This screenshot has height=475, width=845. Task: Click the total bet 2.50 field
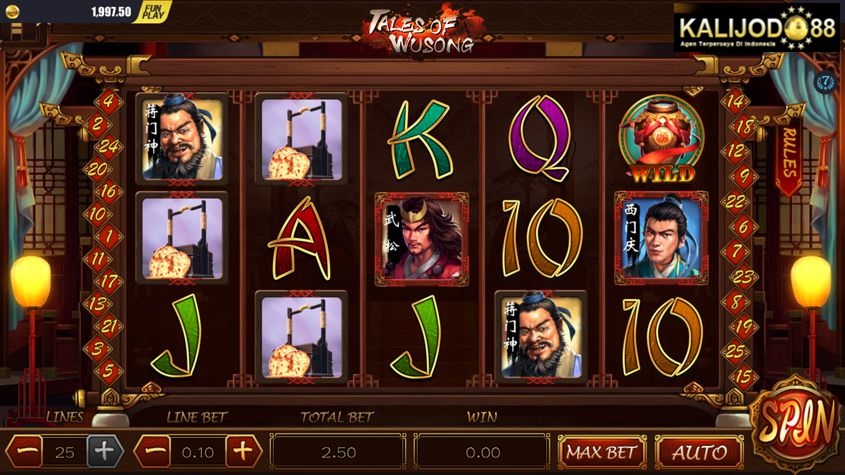(x=338, y=452)
